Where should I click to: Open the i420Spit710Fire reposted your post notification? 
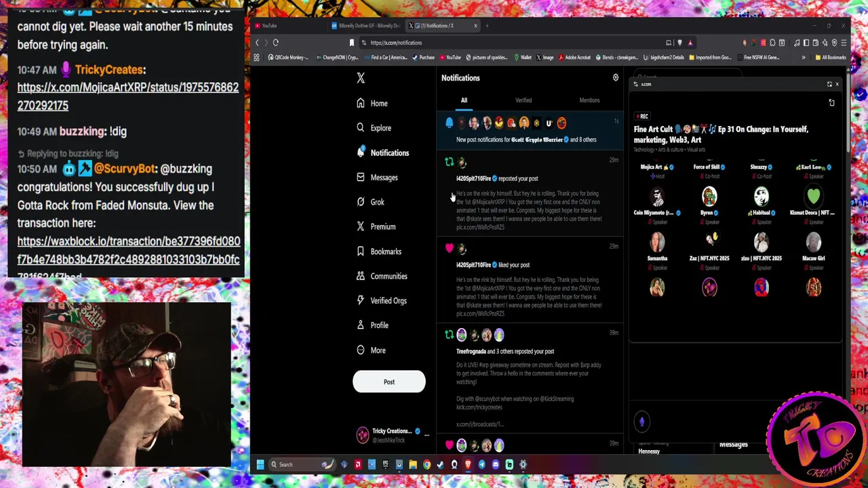(530, 195)
